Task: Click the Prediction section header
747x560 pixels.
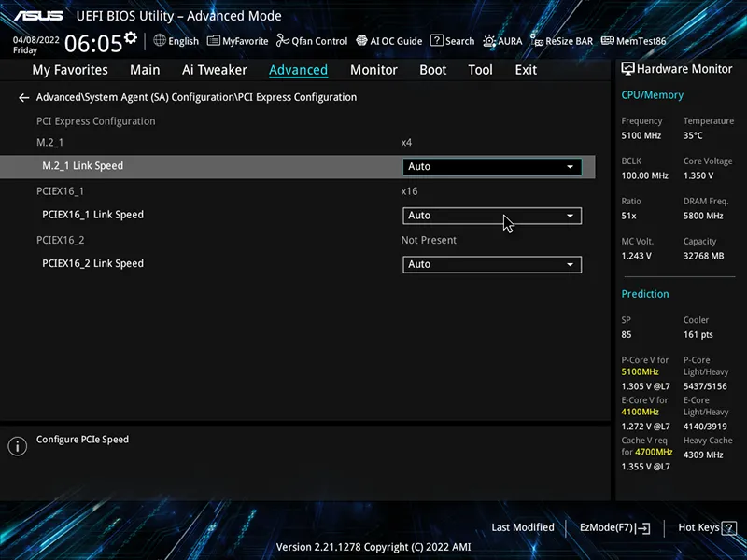Action: (x=645, y=294)
